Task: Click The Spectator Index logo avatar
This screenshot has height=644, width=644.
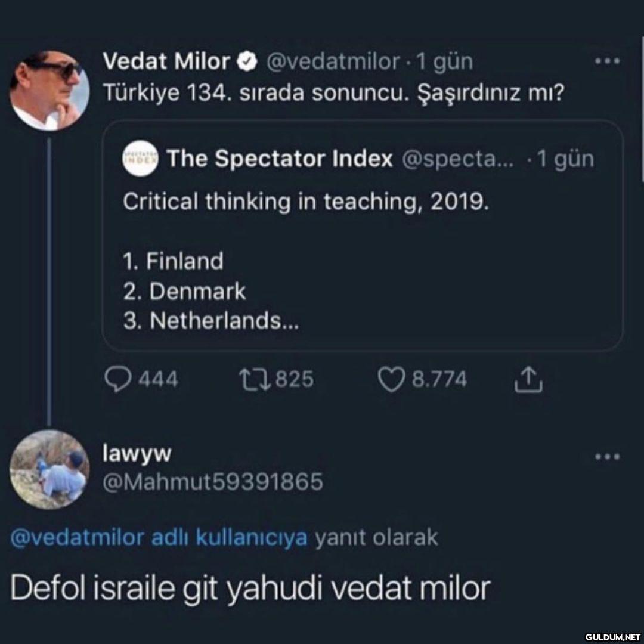Action: point(141,159)
